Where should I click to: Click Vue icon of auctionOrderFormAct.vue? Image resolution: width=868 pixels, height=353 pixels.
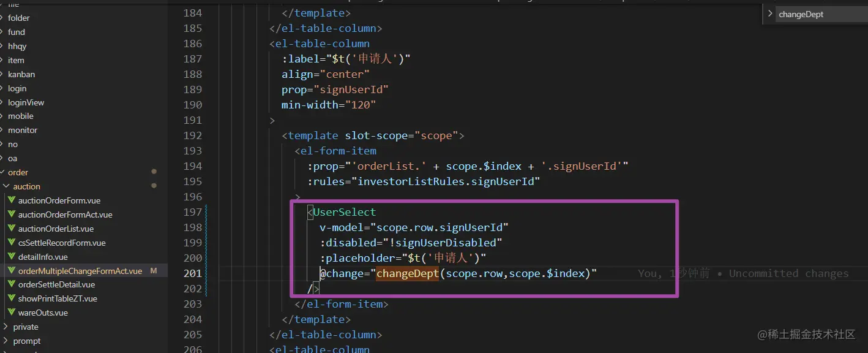[x=11, y=214]
